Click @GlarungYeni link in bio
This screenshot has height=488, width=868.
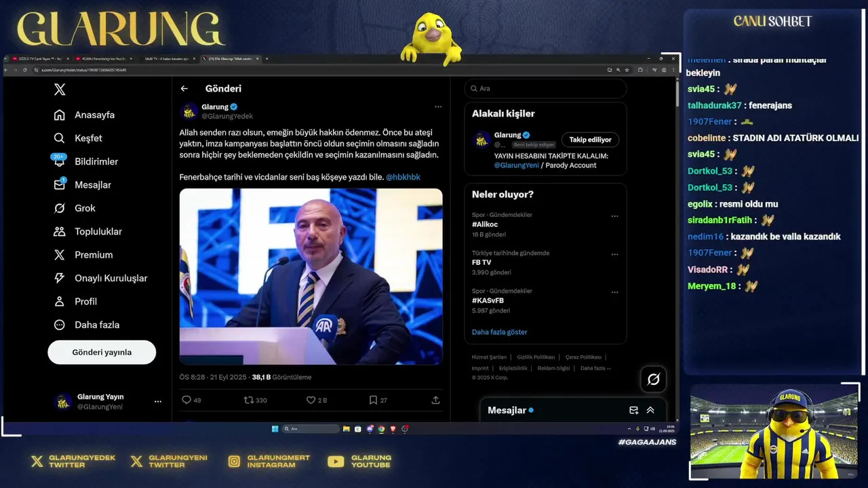click(516, 165)
